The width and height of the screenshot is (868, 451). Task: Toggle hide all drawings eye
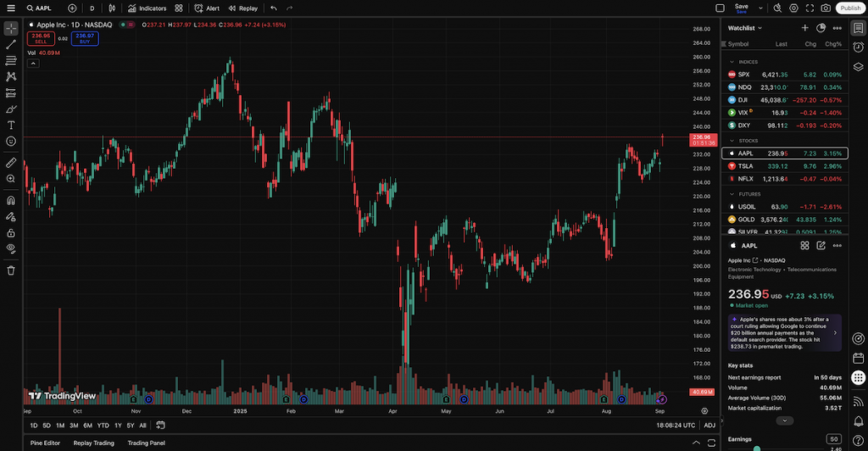pyautogui.click(x=10, y=249)
